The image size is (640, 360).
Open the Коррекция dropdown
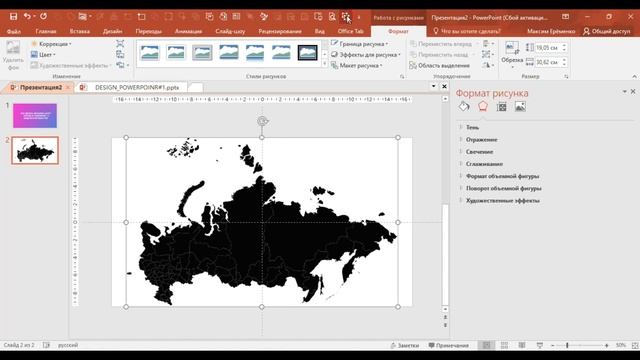pyautogui.click(x=51, y=44)
